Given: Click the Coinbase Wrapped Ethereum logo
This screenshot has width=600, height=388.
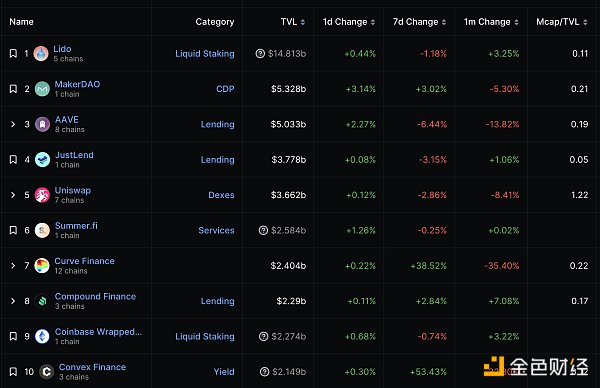Looking at the screenshot, I should pyautogui.click(x=42, y=336).
